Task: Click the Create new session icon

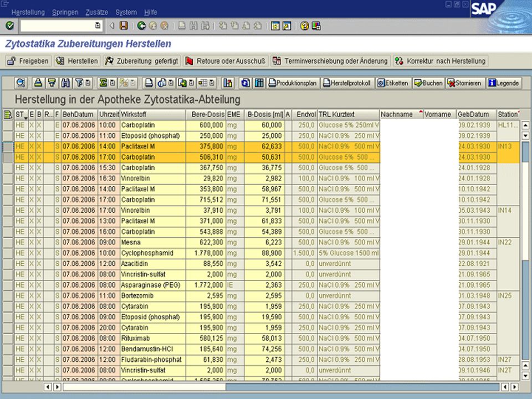Action: click(275, 26)
